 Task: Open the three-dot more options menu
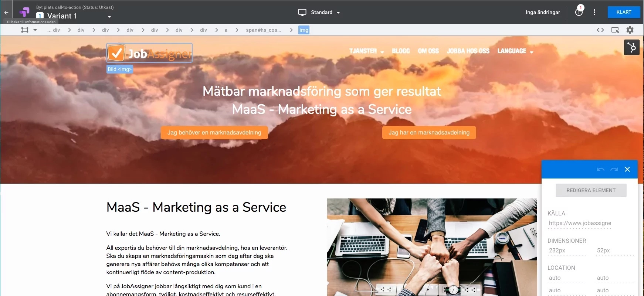[594, 12]
